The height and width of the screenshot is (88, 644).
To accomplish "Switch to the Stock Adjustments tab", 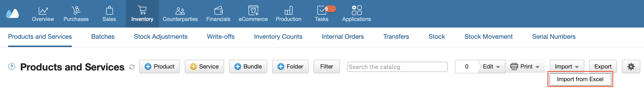I will (x=160, y=37).
